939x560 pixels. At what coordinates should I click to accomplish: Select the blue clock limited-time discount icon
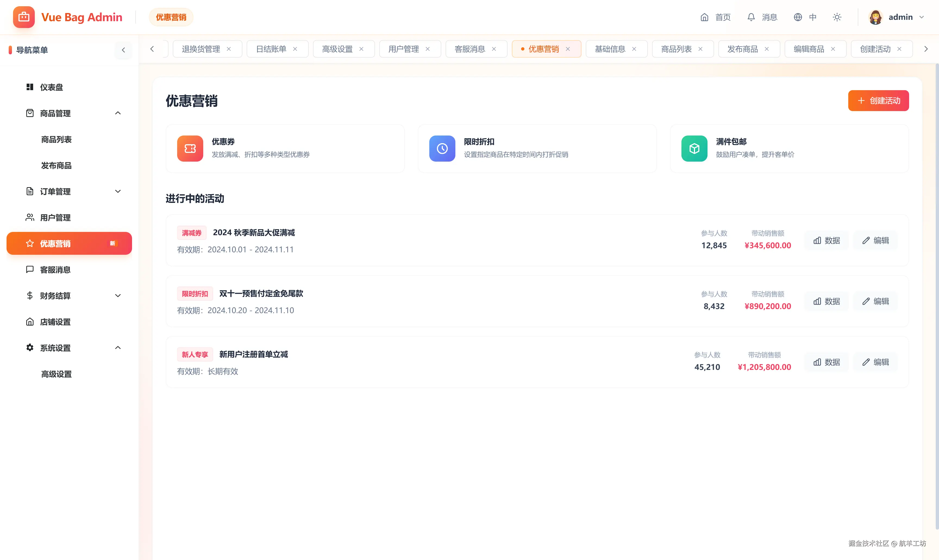click(x=442, y=148)
